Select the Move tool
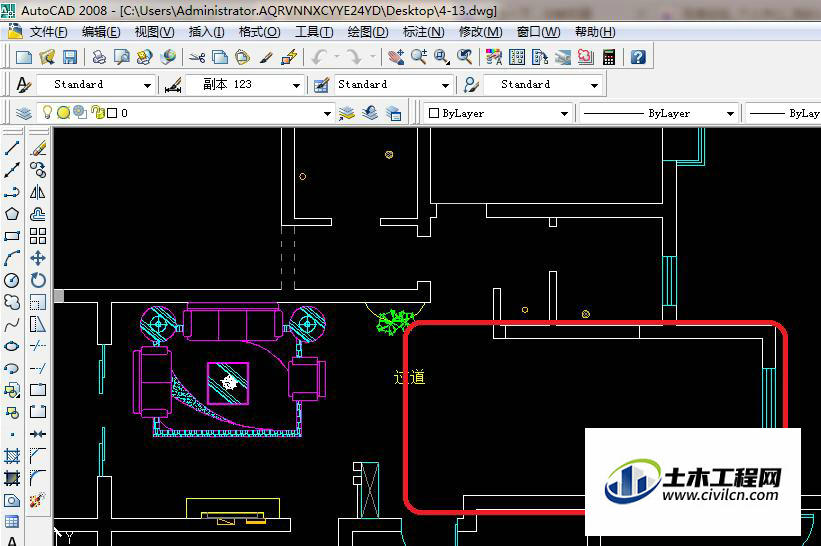 38,258
